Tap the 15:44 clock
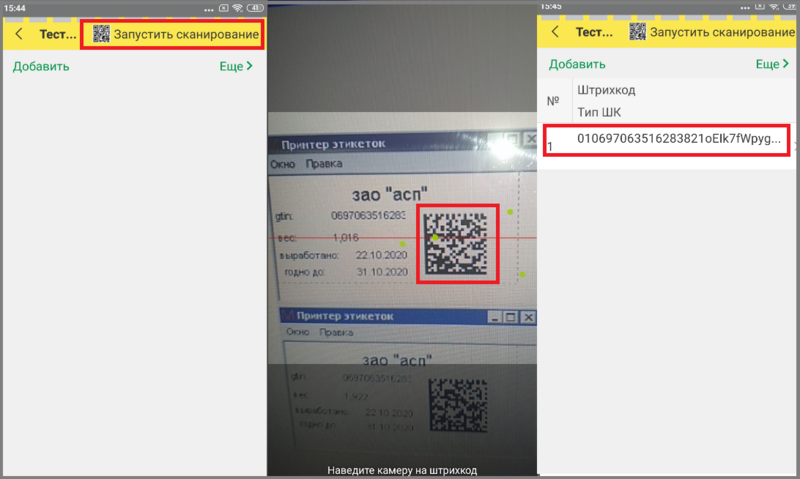Screen dimensions: 800x479 click(x=15, y=8)
